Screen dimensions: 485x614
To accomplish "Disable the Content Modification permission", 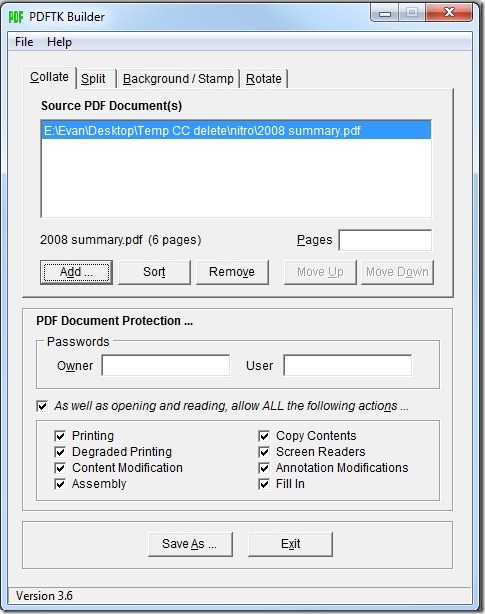I will pyautogui.click(x=60, y=468).
